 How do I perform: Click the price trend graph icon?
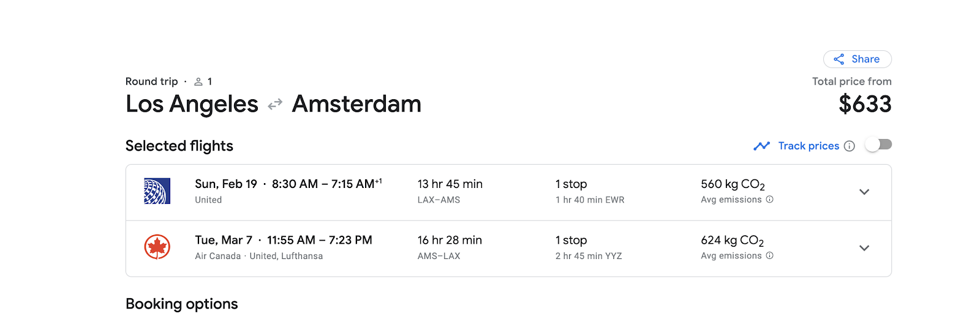[761, 146]
